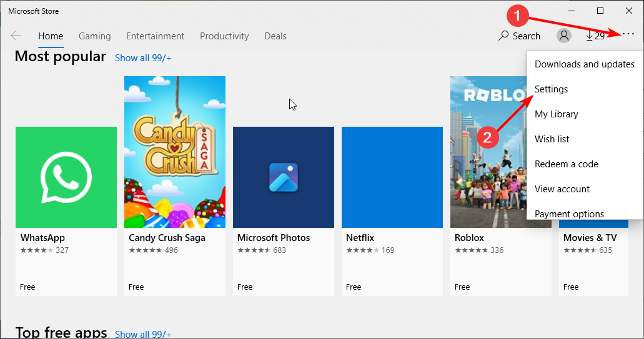This screenshot has width=644, height=339.
Task: Open Search in the Store
Action: tap(519, 36)
